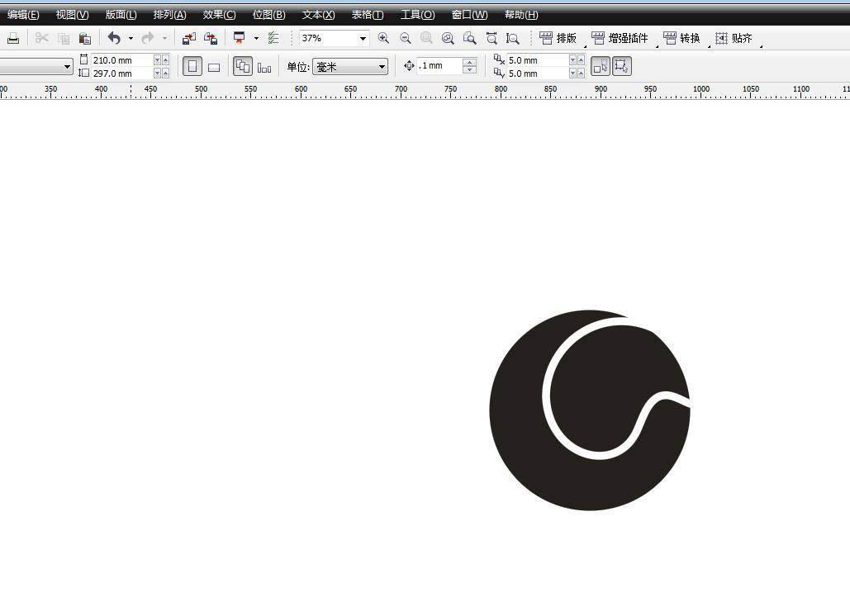
Task: Click the Paste clipboard icon
Action: click(84, 38)
